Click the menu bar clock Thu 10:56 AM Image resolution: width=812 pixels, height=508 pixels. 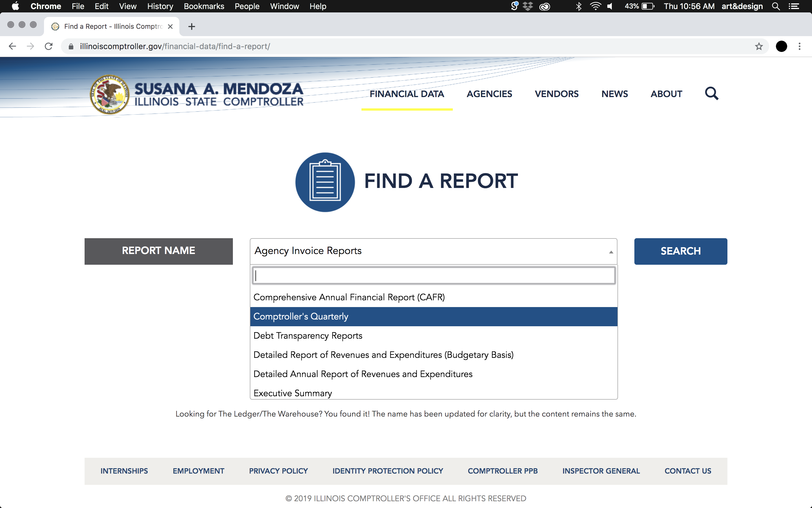tap(689, 6)
